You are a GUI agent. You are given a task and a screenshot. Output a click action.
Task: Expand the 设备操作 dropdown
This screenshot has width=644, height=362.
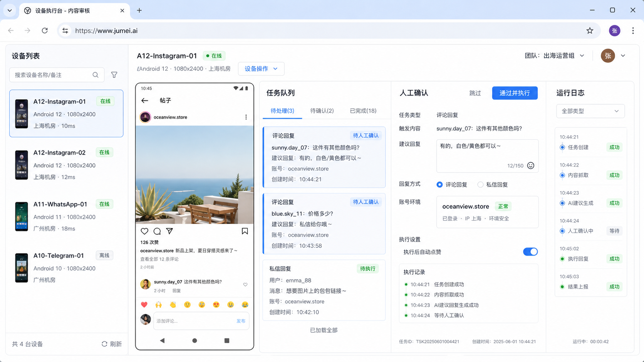pyautogui.click(x=261, y=69)
